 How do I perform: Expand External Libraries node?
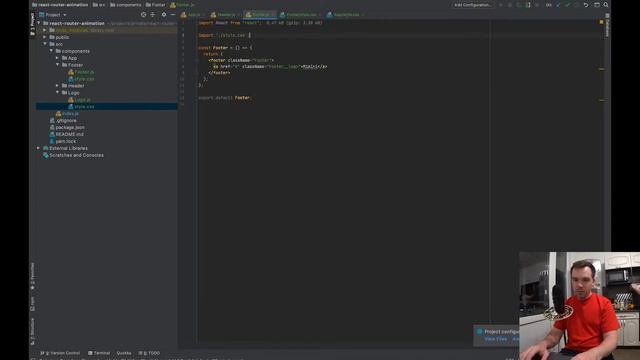click(39, 148)
